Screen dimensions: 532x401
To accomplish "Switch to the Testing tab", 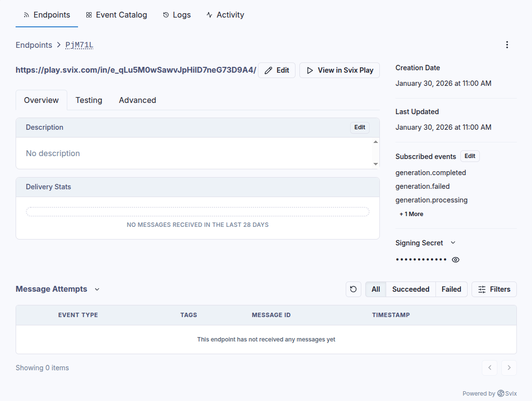I will pos(89,100).
